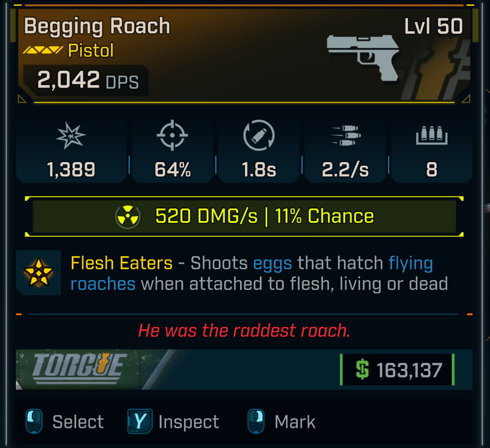Viewport: 490px width, 448px height.
Task: Click the magazine size icon
Action: 432,135
